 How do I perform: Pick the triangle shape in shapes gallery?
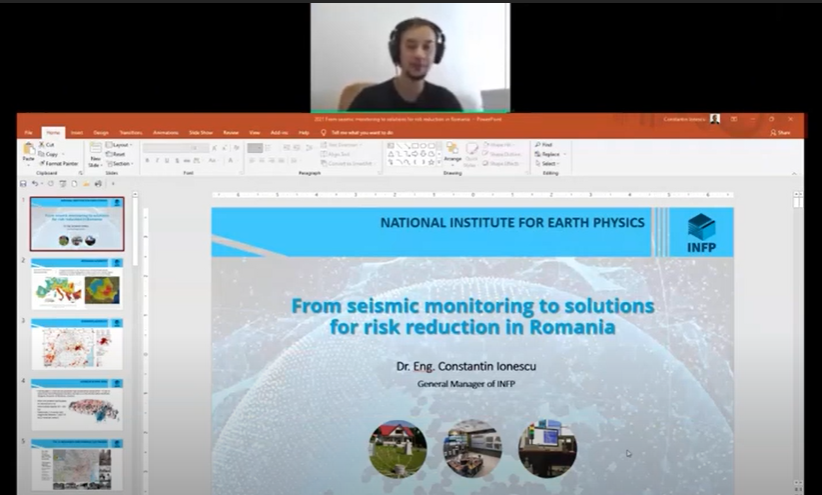point(391,154)
